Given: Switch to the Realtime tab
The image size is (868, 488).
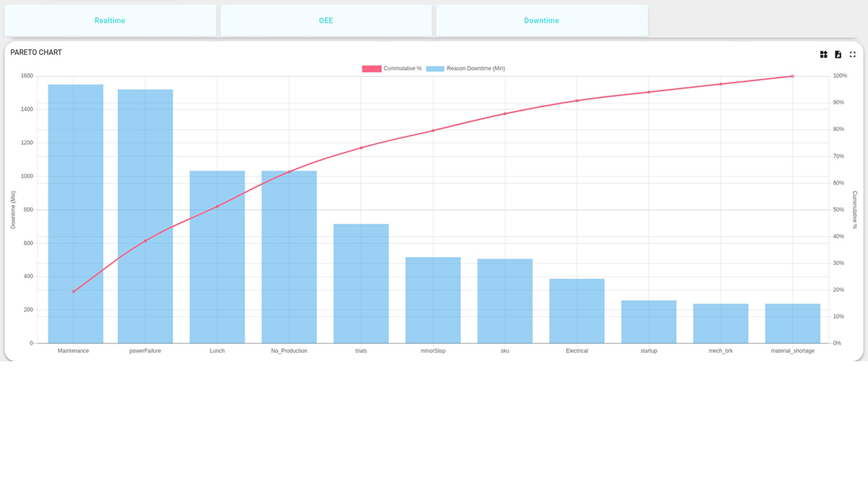Looking at the screenshot, I should coord(110,20).
